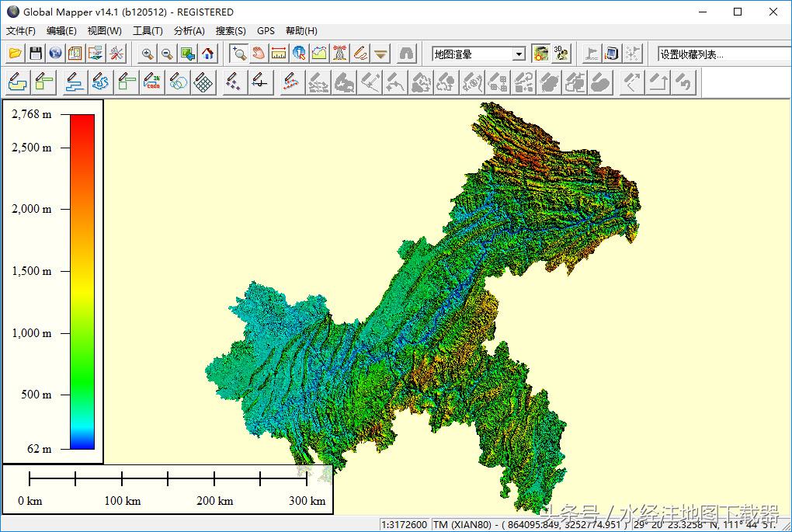Activate the Zoom tool mode button
The width and height of the screenshot is (792, 532).
tap(239, 54)
